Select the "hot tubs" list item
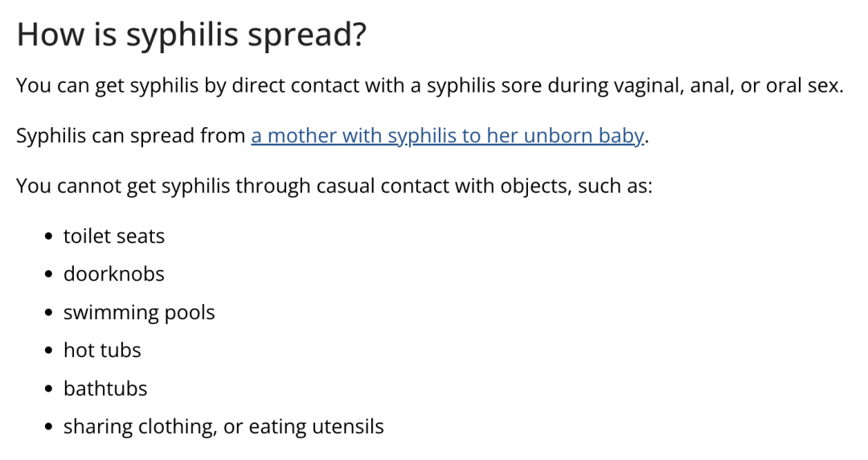This screenshot has width=868, height=460. [x=102, y=351]
